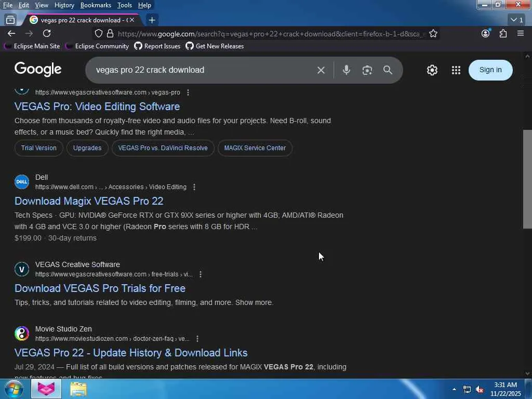532x399 pixels.
Task: Select the Upgrades sitelink chip
Action: click(87, 148)
